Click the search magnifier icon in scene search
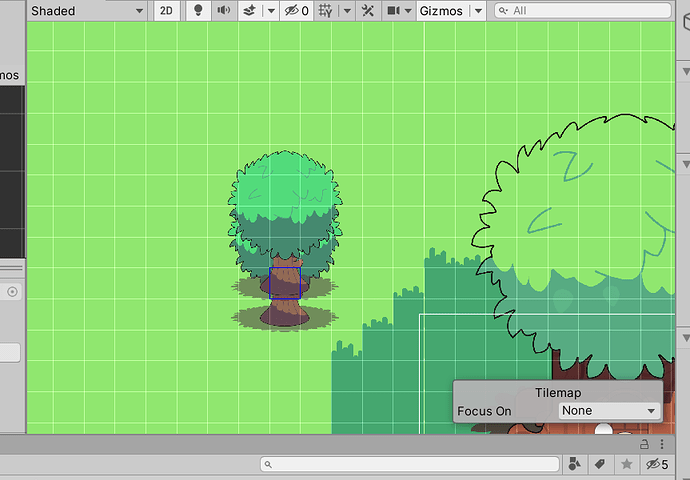690x480 pixels. pyautogui.click(x=503, y=11)
